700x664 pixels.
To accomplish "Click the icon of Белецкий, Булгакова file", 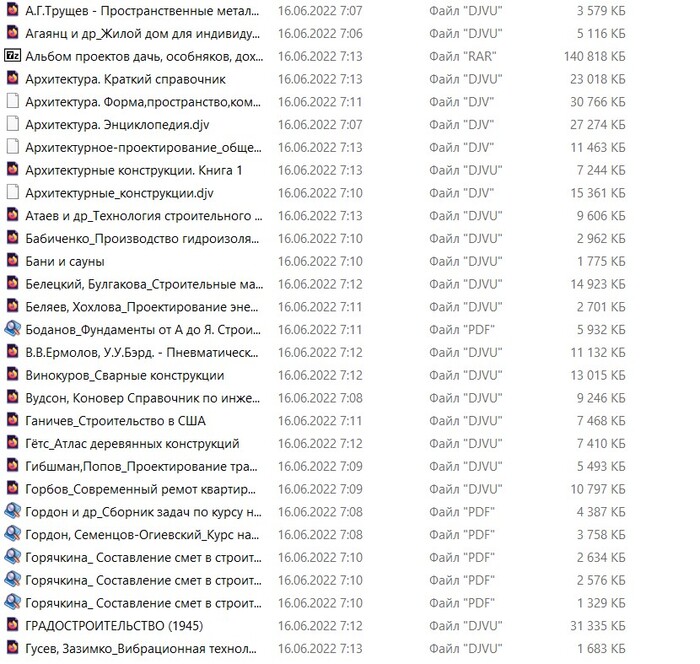I will click(12, 283).
